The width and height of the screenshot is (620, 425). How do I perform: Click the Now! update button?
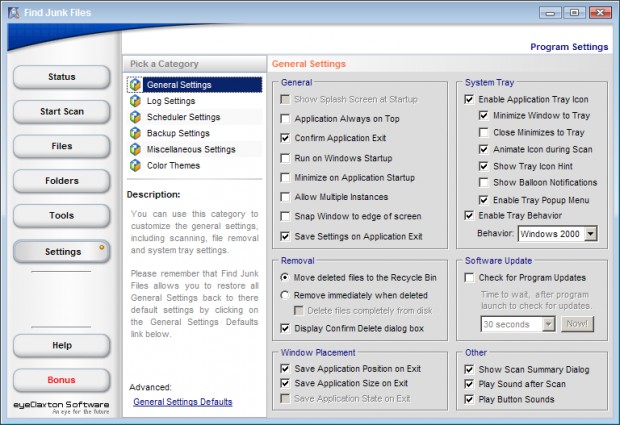pos(577,324)
